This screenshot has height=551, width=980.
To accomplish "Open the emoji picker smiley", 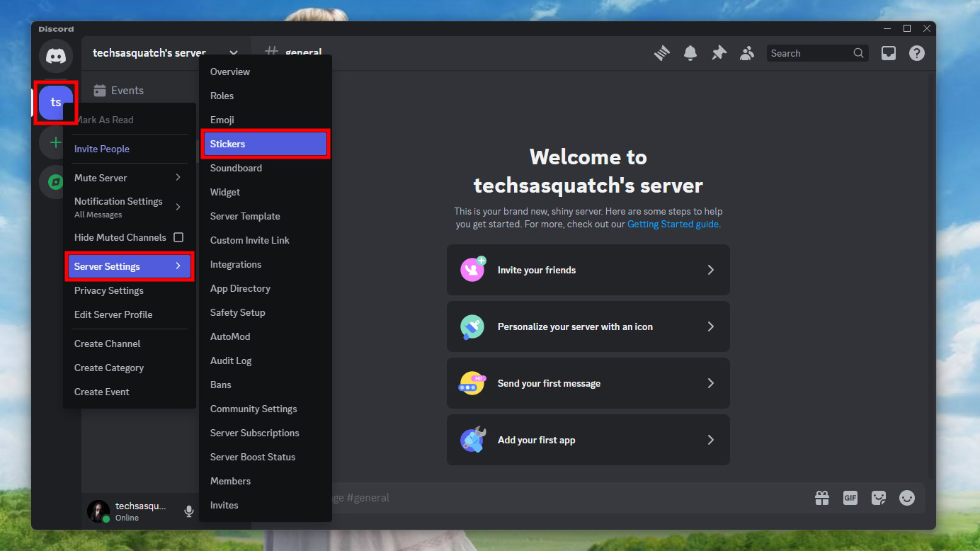I will click(x=907, y=498).
